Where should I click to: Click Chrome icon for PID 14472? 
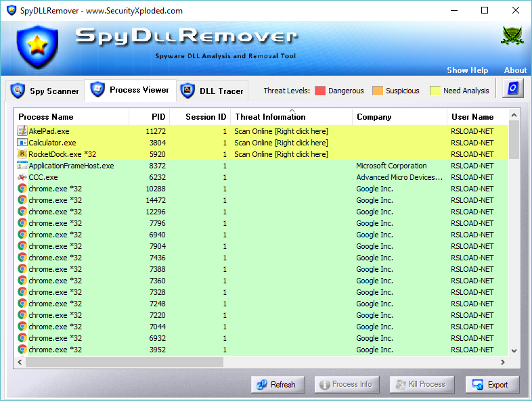coord(22,200)
